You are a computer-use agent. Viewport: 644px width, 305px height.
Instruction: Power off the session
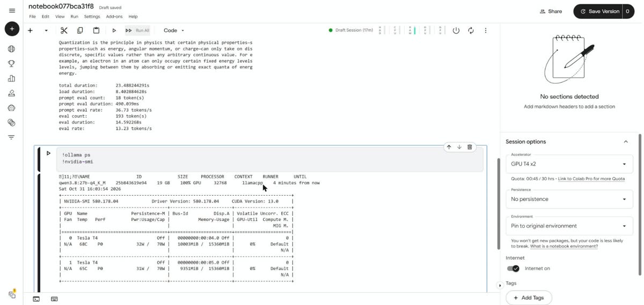point(456,31)
